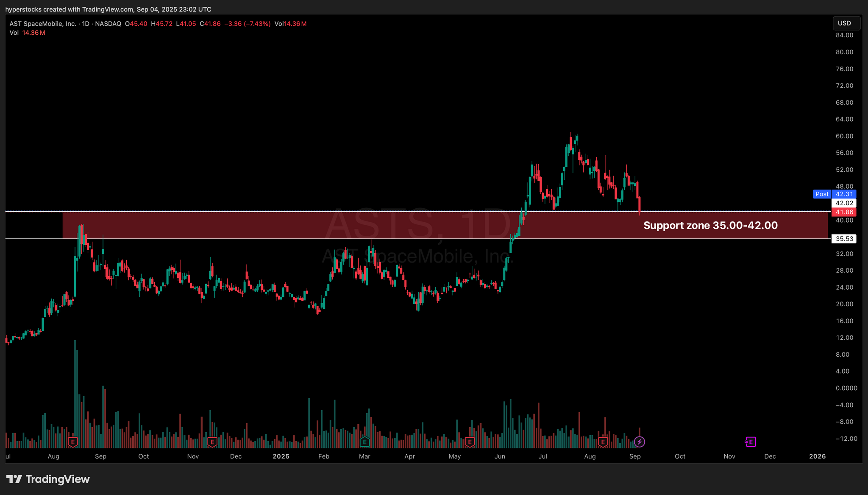The width and height of the screenshot is (868, 495).
Task: Click the close value C41.86
Action: (210, 24)
